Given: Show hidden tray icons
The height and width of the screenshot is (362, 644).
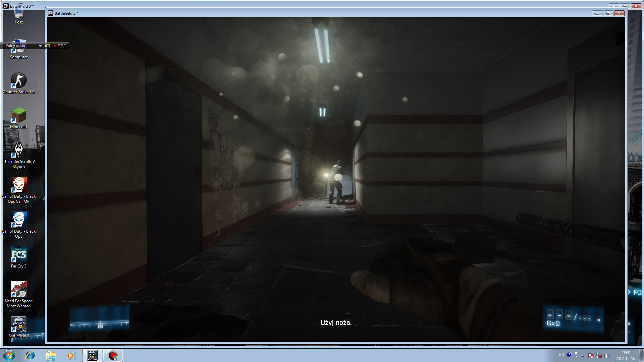Looking at the screenshot, I should click(583, 355).
